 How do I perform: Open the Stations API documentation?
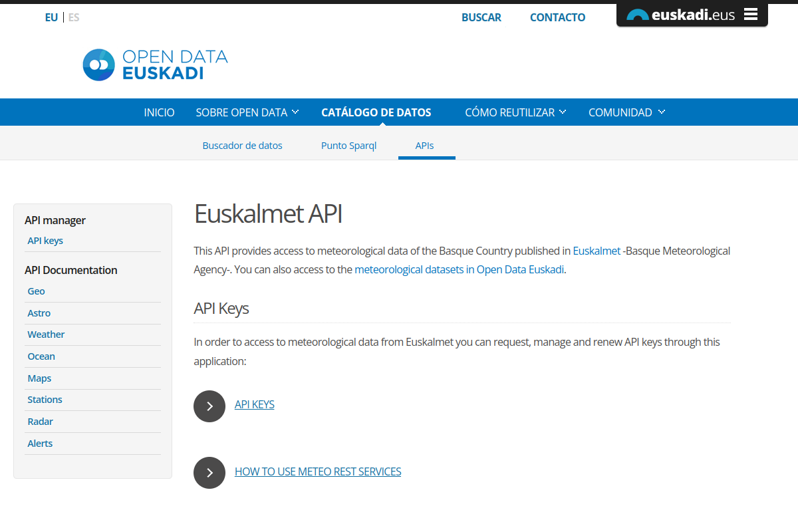(x=45, y=400)
